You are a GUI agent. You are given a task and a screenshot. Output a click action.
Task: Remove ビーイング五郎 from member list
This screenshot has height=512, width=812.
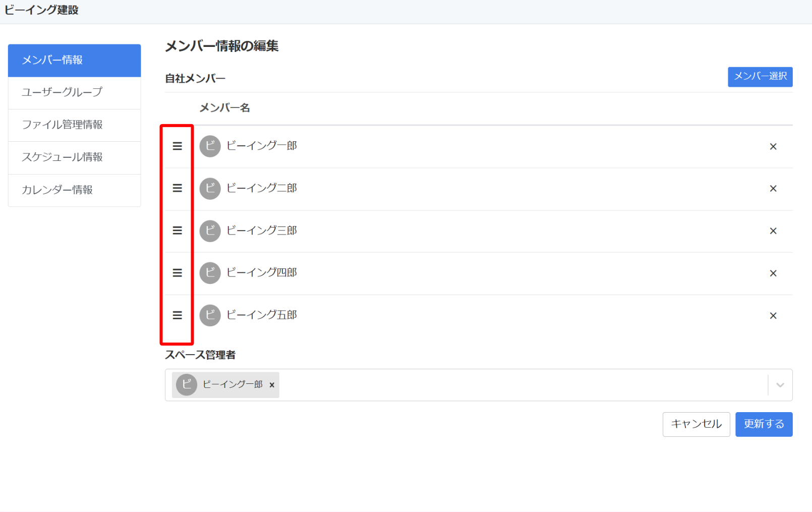(773, 316)
